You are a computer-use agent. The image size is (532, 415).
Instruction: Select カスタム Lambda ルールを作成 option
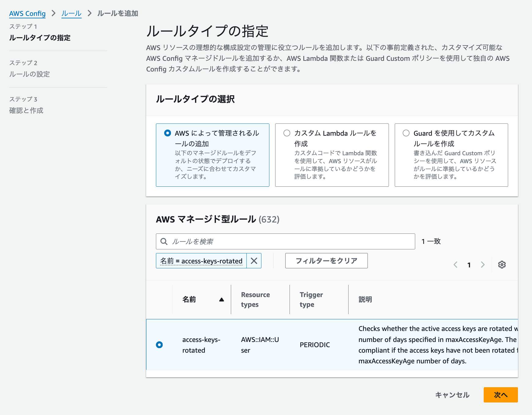pos(332,155)
